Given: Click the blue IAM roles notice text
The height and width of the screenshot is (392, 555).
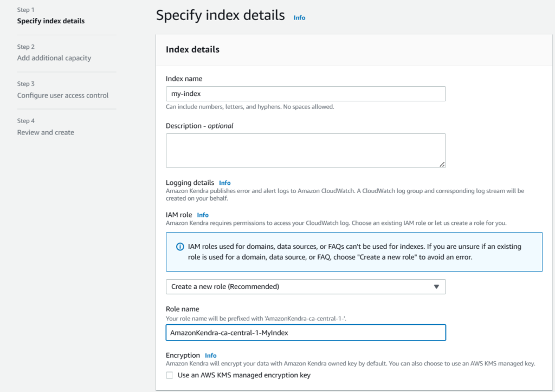Looking at the screenshot, I should click(x=354, y=252).
